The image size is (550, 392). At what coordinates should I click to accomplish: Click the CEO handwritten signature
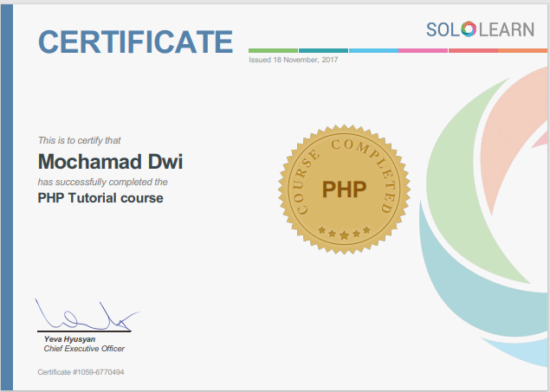click(87, 315)
